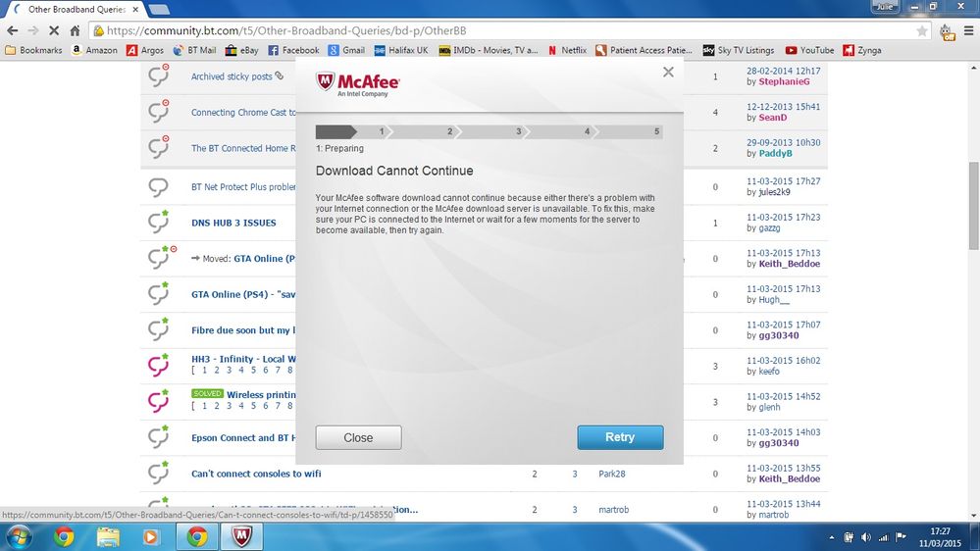Open the Fibre due soon thread

click(x=243, y=330)
